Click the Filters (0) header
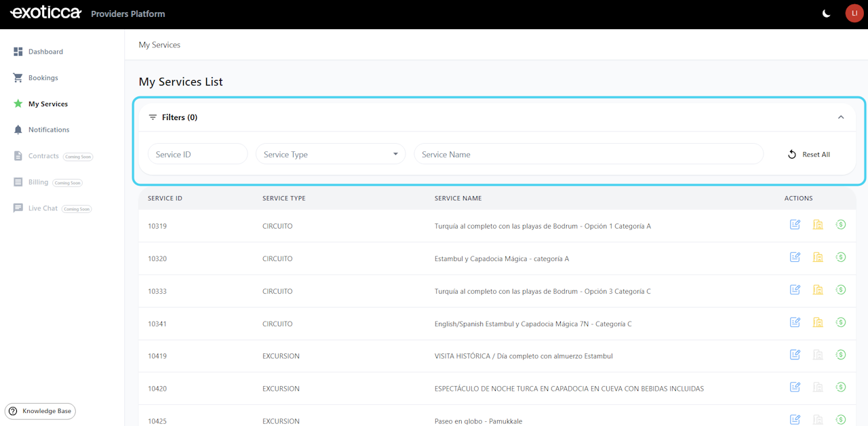Screen dimensions: 868x426 coord(179,117)
